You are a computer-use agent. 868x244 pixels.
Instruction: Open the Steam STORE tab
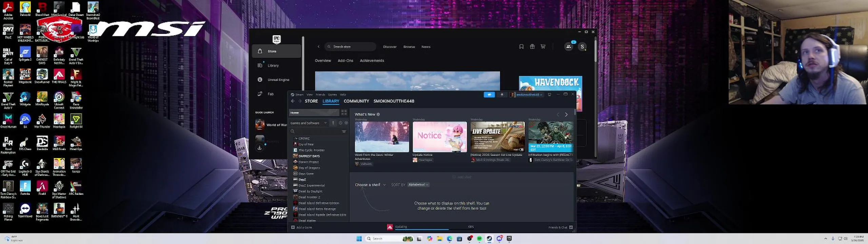(x=311, y=101)
